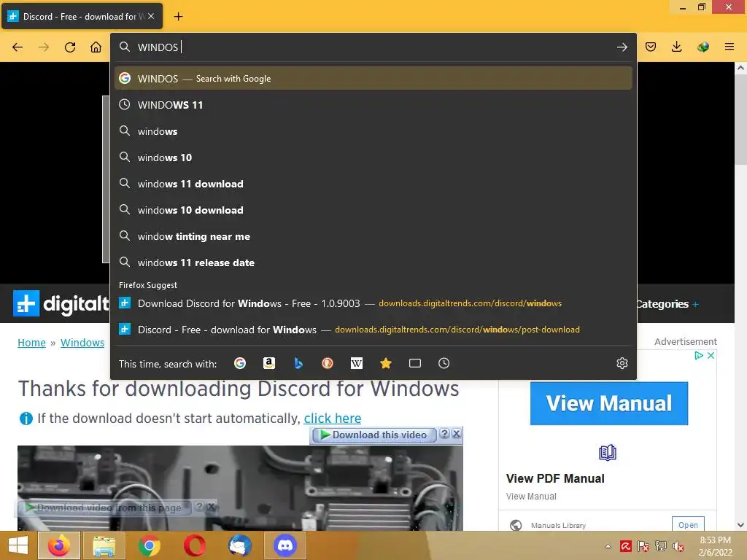
Task: Click the video thumbnail on the page
Action: pyautogui.click(x=240, y=488)
